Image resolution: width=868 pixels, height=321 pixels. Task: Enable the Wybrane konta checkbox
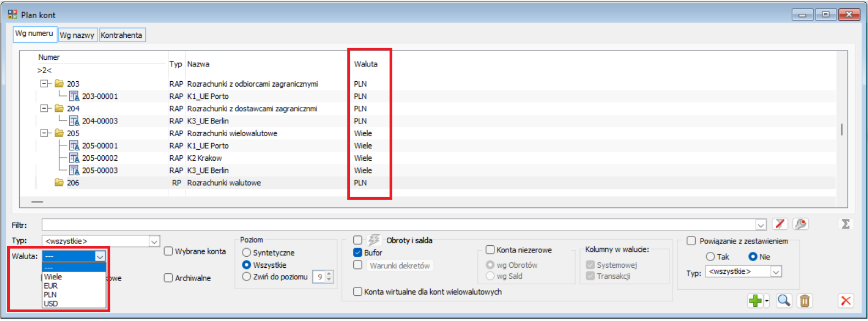(168, 251)
